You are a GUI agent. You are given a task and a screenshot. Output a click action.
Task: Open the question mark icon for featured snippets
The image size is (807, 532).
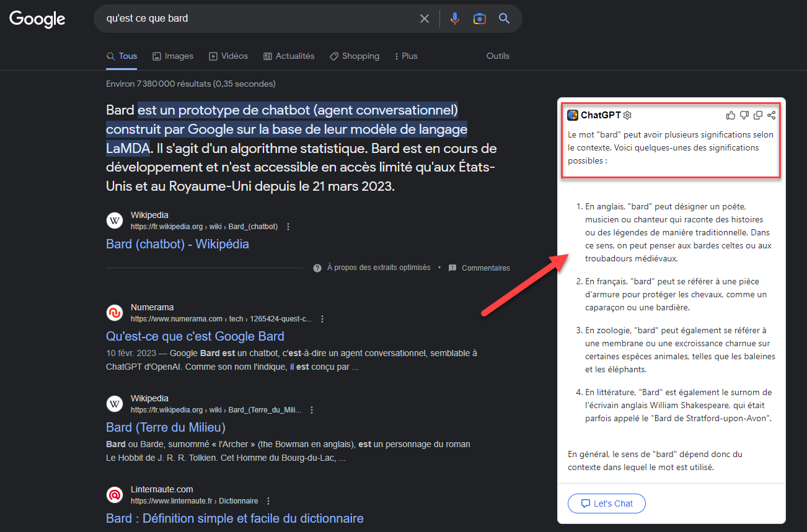click(317, 268)
